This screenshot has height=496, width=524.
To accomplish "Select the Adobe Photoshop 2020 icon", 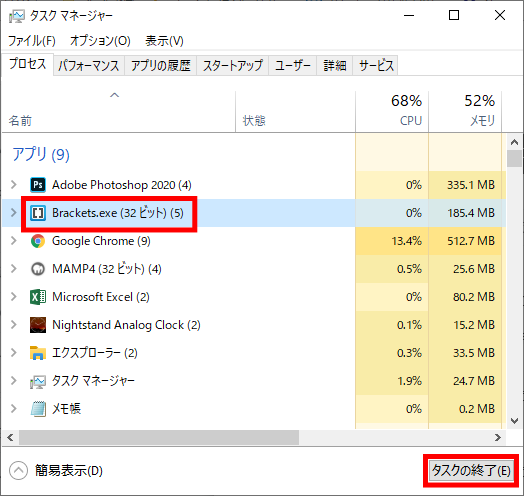I will pos(38,185).
